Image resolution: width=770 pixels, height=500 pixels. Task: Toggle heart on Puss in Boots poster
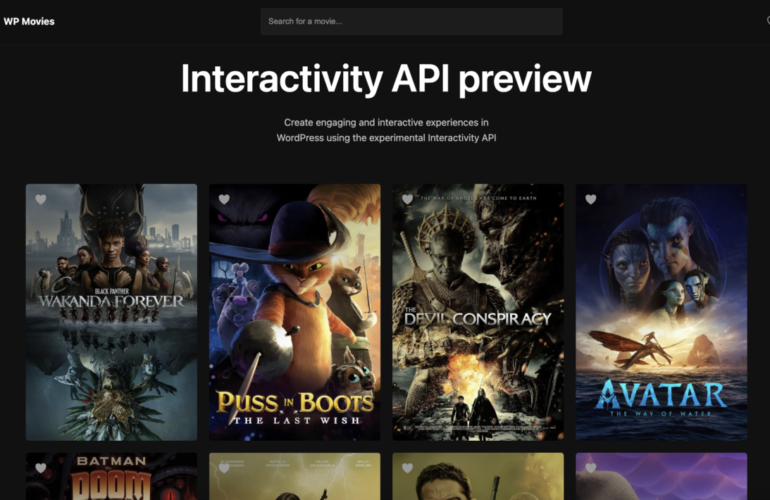pyautogui.click(x=224, y=199)
